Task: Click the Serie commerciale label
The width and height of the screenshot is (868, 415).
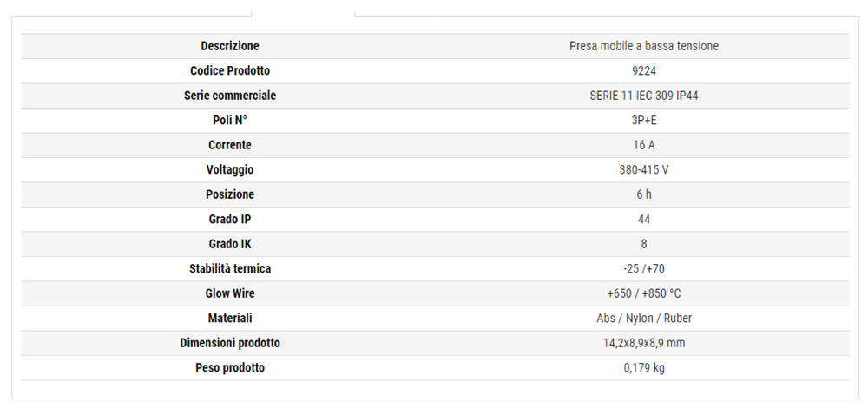Action: 230,96
